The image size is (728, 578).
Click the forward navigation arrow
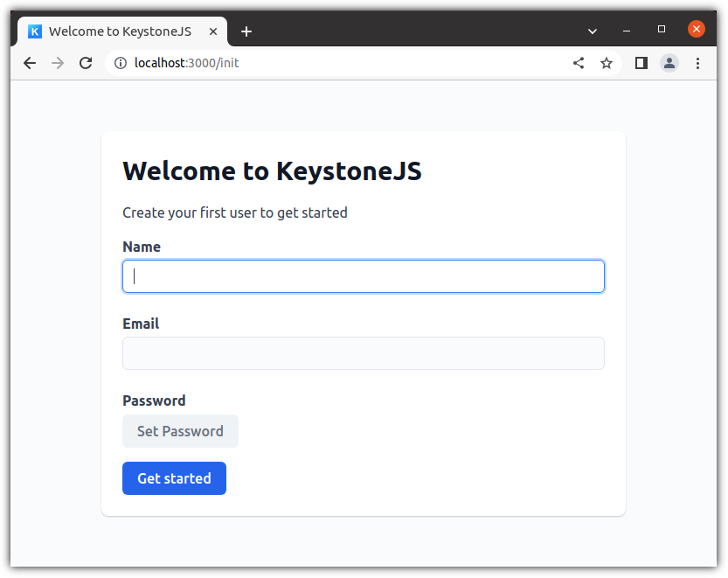58,63
